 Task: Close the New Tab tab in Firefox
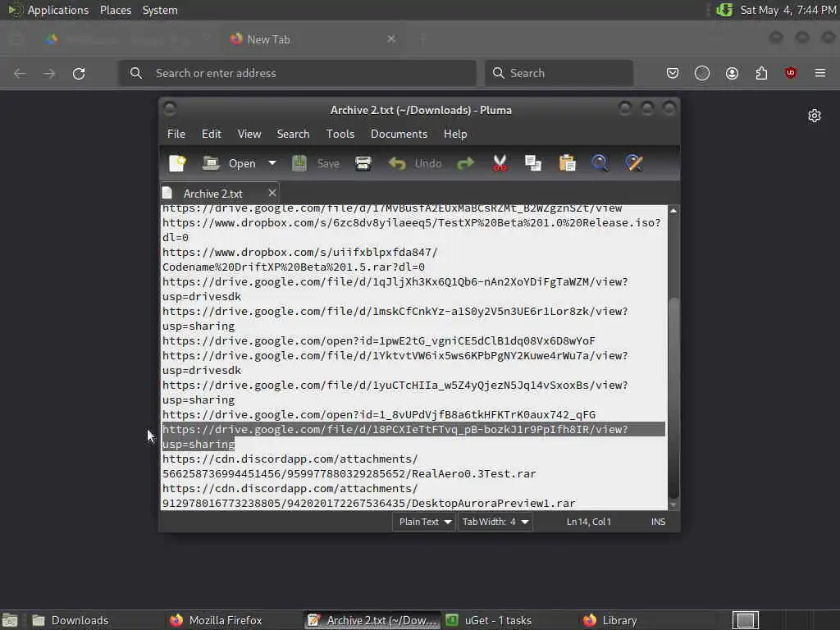click(391, 39)
